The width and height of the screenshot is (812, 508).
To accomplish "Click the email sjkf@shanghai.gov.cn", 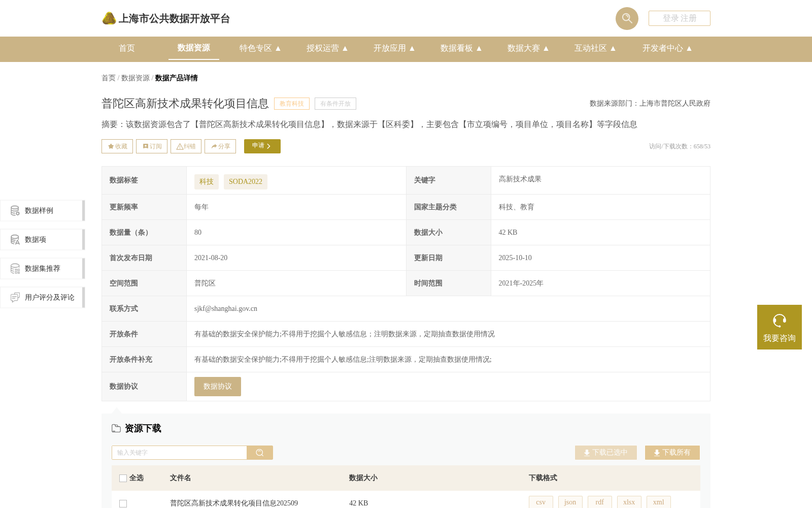I will click(226, 309).
